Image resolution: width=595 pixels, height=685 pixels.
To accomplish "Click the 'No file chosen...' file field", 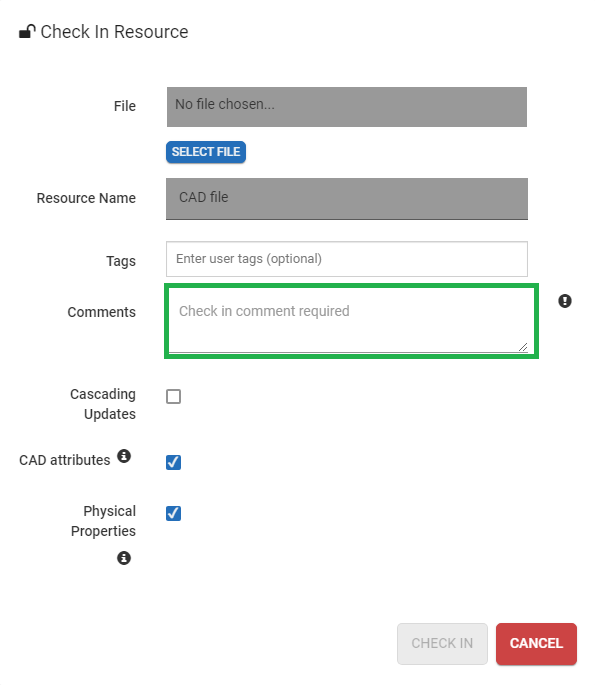I will [347, 107].
